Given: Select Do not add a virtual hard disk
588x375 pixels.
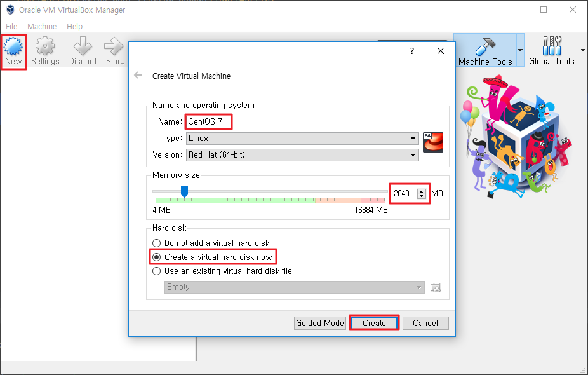Looking at the screenshot, I should pyautogui.click(x=211, y=243).
